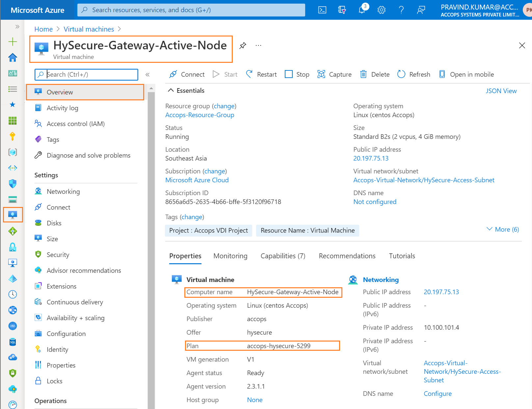Viewport: 532px width, 409px height.
Task: Open Capabilities (7) tab
Action: (x=283, y=256)
